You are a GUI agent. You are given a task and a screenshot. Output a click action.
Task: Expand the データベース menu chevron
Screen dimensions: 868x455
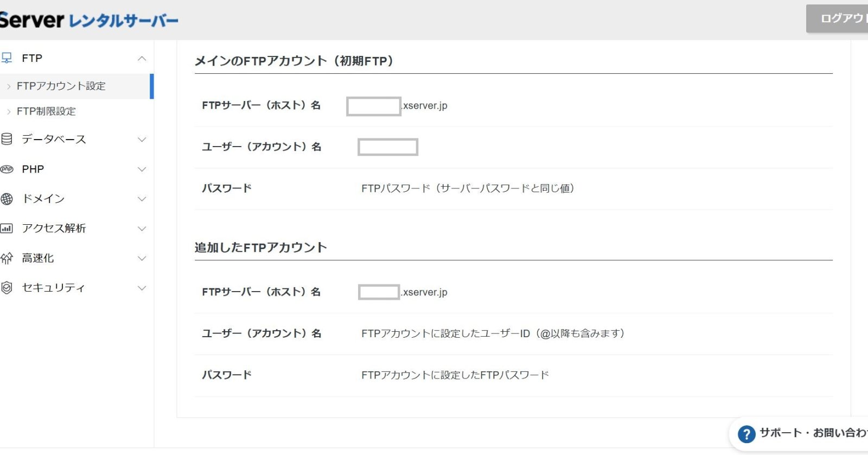click(x=142, y=140)
